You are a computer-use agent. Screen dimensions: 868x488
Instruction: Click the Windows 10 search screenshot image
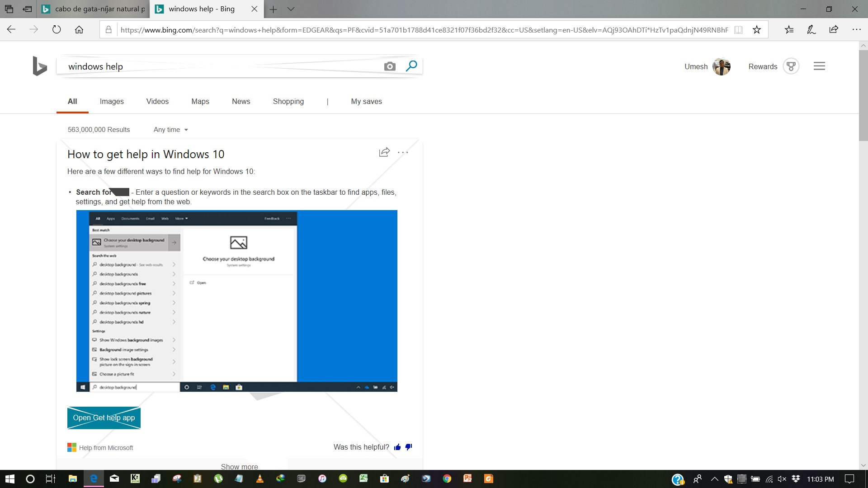[237, 301]
